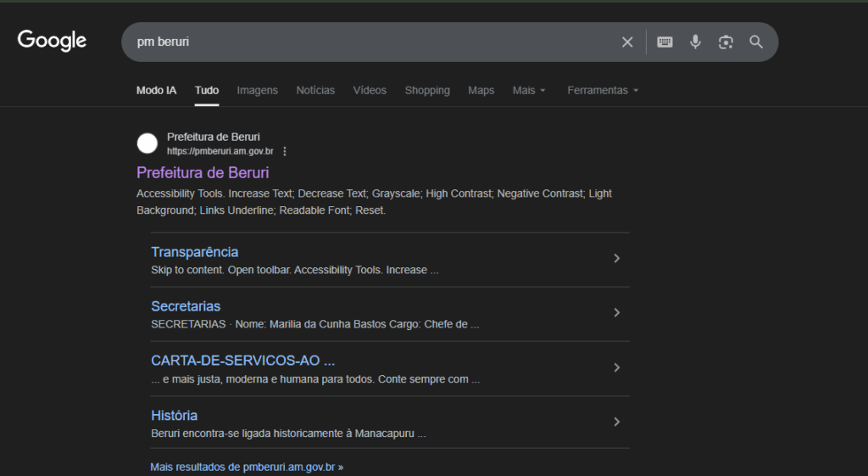868x476 pixels.
Task: Start voice search with microphone icon
Action: pos(695,42)
